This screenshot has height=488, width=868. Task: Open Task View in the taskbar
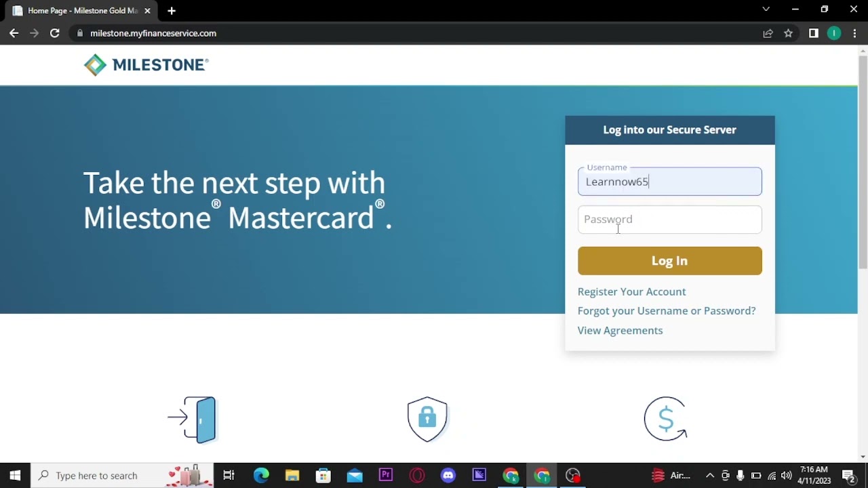coord(229,475)
